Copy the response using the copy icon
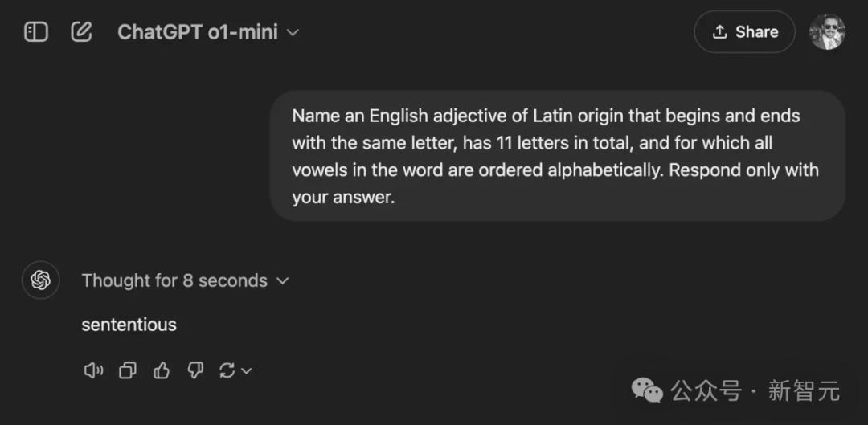The width and height of the screenshot is (868, 425). (x=127, y=370)
